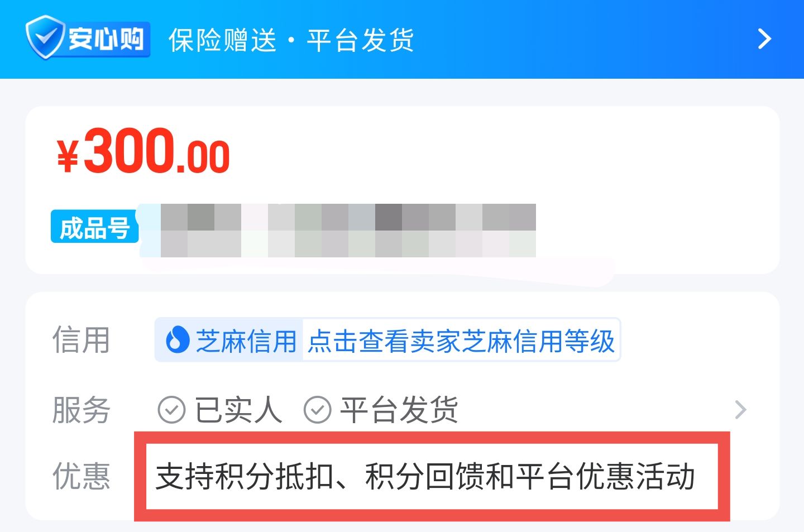Screen dimensions: 804x532
Task: Tap the check circle beside 已实人
Action: tap(171, 410)
